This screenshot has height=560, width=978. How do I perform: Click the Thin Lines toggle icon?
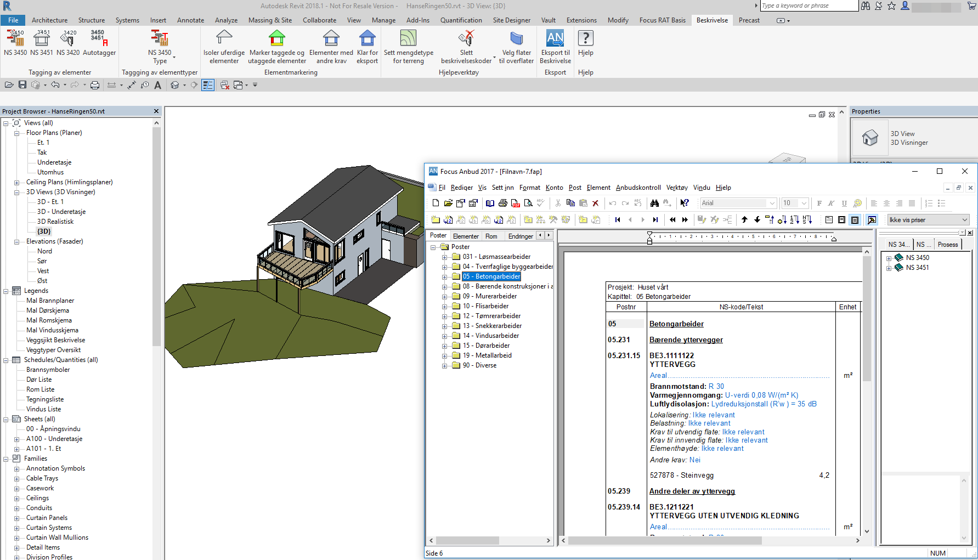208,85
